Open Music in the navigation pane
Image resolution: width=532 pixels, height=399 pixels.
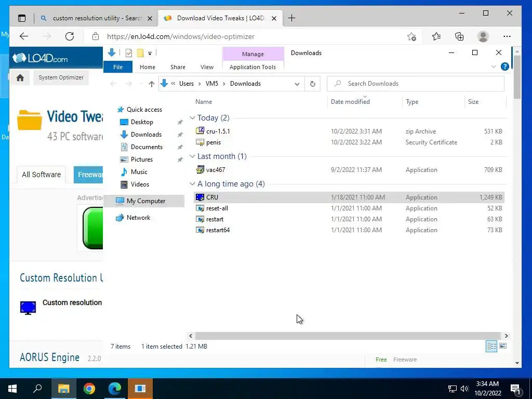[x=139, y=171]
